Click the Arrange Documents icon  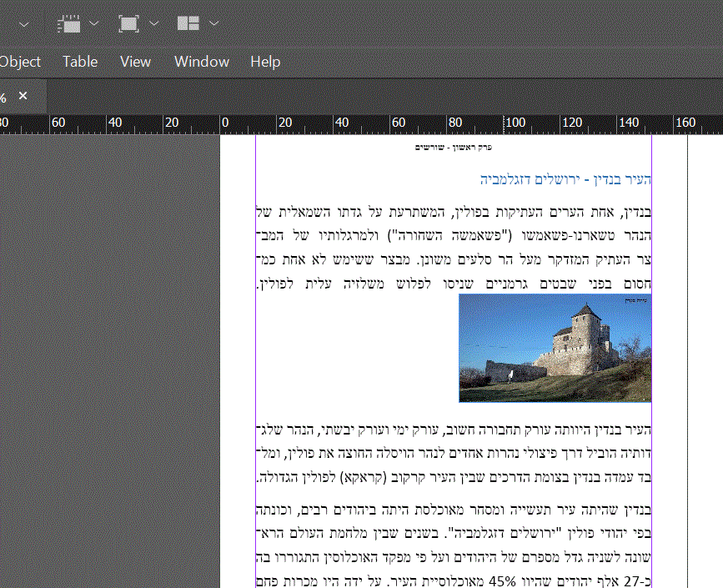188,24
